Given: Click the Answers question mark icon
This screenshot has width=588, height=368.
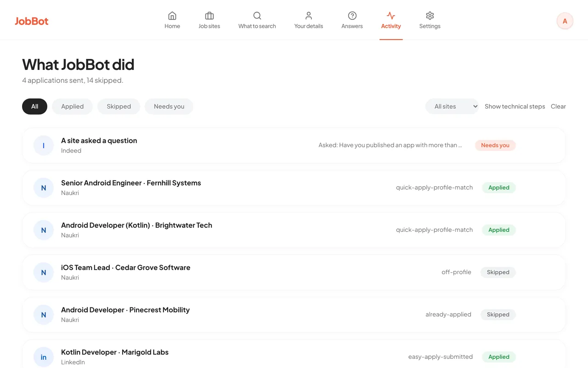Looking at the screenshot, I should pos(352,16).
